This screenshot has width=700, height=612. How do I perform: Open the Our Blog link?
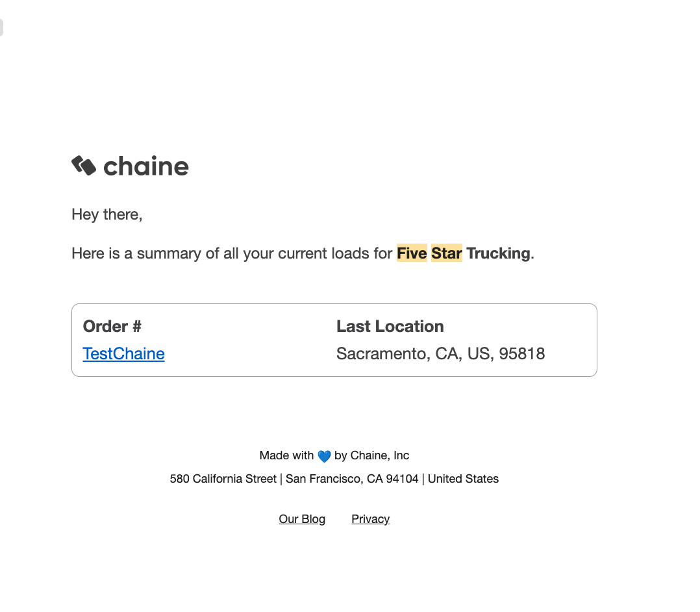click(x=302, y=519)
